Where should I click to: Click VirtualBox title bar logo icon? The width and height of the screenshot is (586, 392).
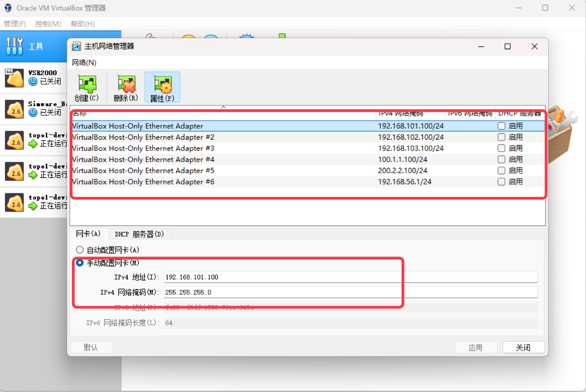(8, 8)
